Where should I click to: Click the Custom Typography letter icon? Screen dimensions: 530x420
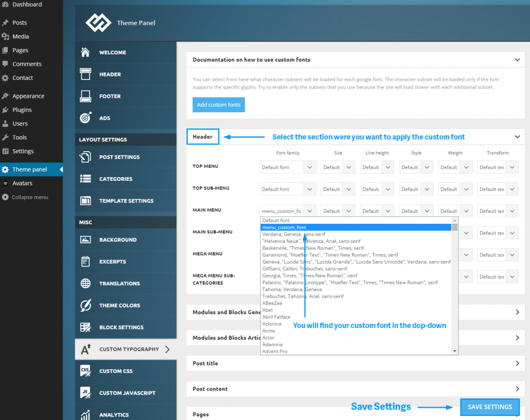coord(86,349)
